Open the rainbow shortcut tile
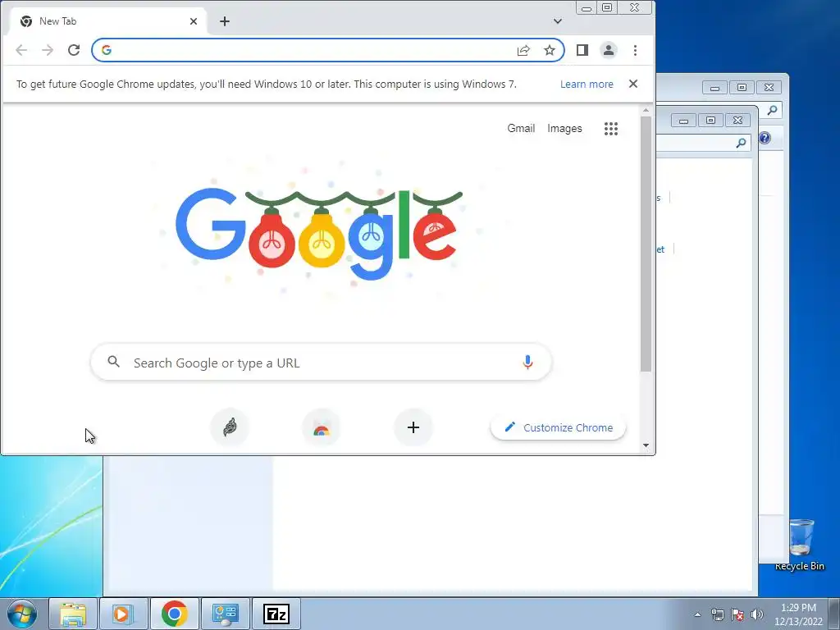Image resolution: width=840 pixels, height=630 pixels. click(x=322, y=427)
